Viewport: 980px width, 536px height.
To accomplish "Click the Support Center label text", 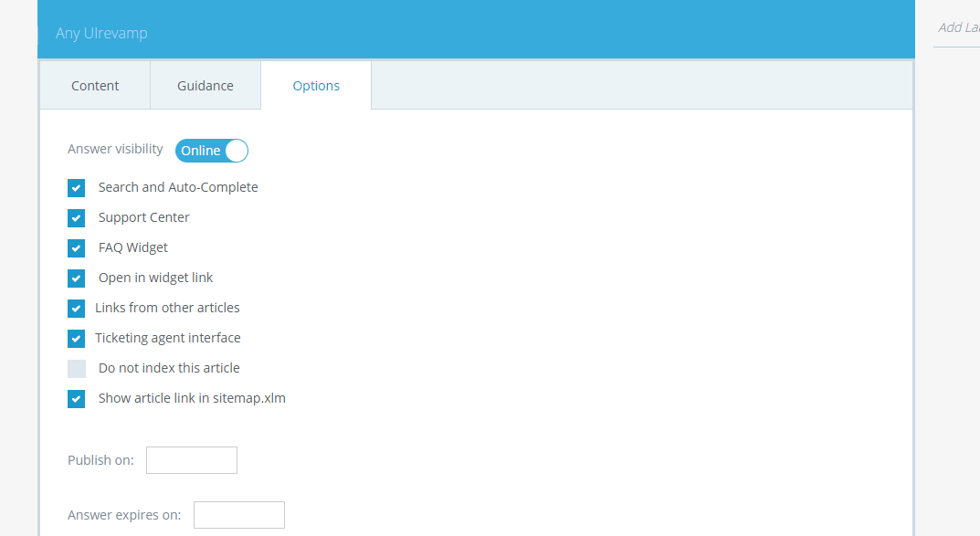I will click(143, 216).
